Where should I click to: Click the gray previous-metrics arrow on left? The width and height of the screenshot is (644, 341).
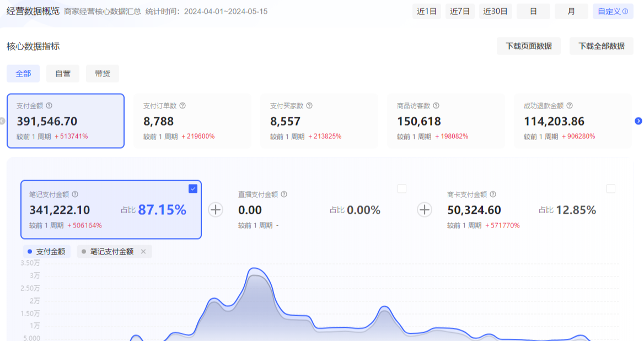point(2,121)
